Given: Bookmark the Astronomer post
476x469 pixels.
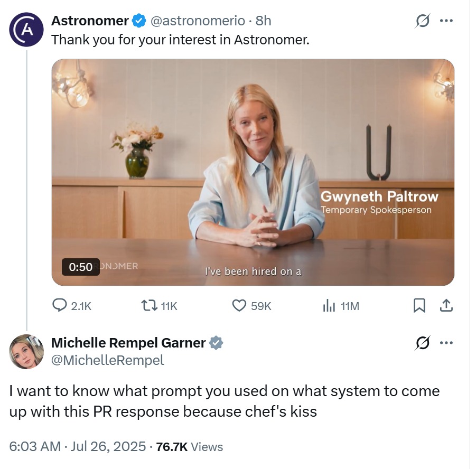Looking at the screenshot, I should (x=419, y=305).
